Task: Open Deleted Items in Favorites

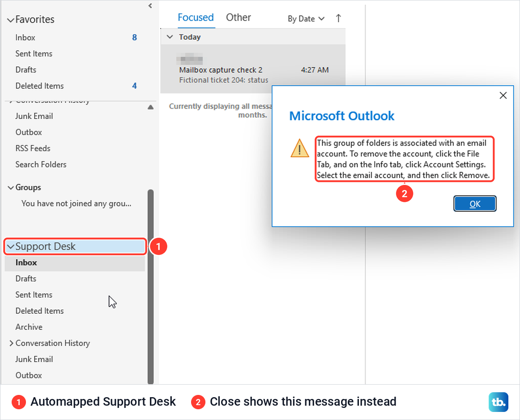Action: (39, 86)
